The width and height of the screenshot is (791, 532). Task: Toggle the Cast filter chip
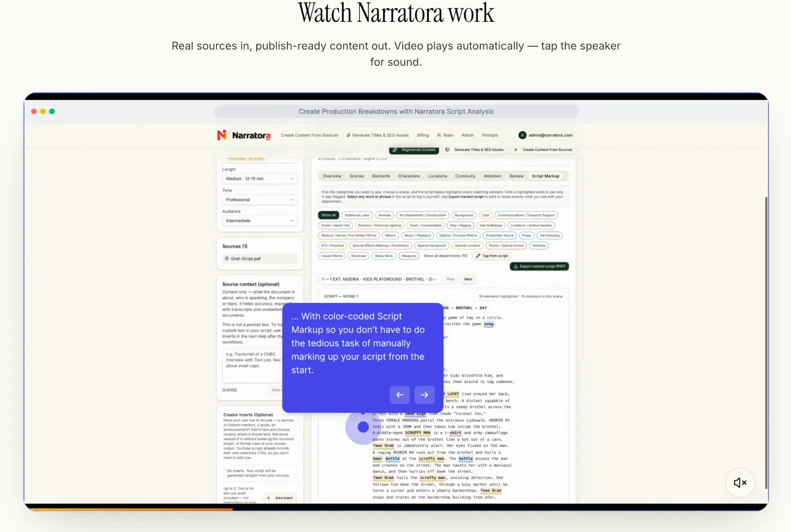pos(485,215)
